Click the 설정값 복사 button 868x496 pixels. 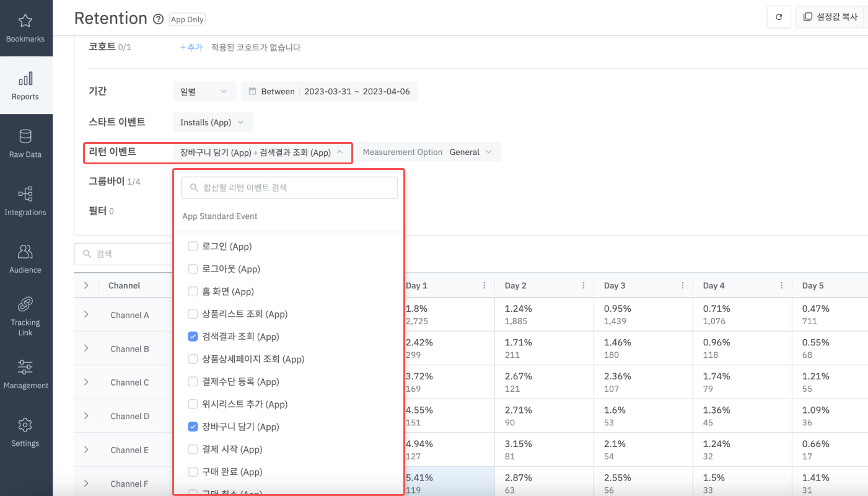click(x=830, y=17)
